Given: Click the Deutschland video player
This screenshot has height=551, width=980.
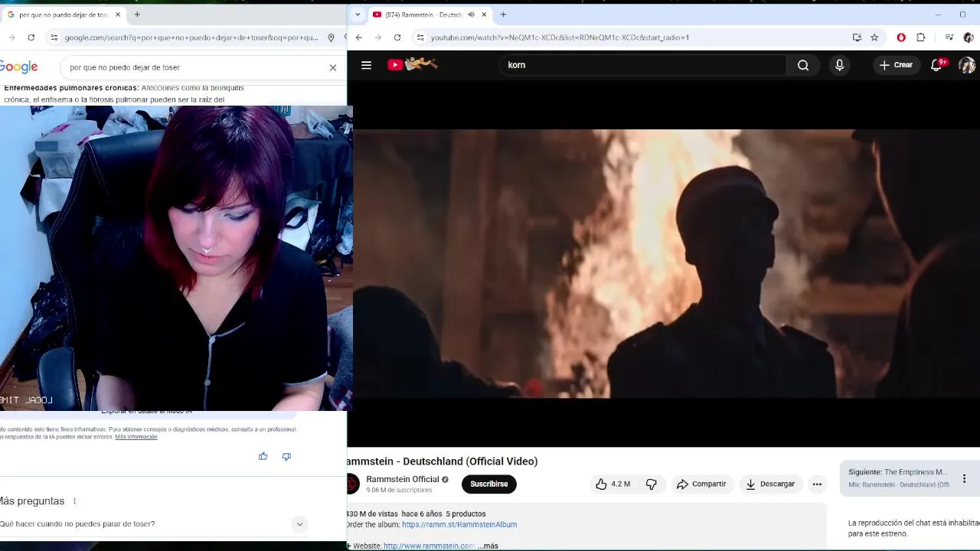Looking at the screenshot, I should 665,264.
